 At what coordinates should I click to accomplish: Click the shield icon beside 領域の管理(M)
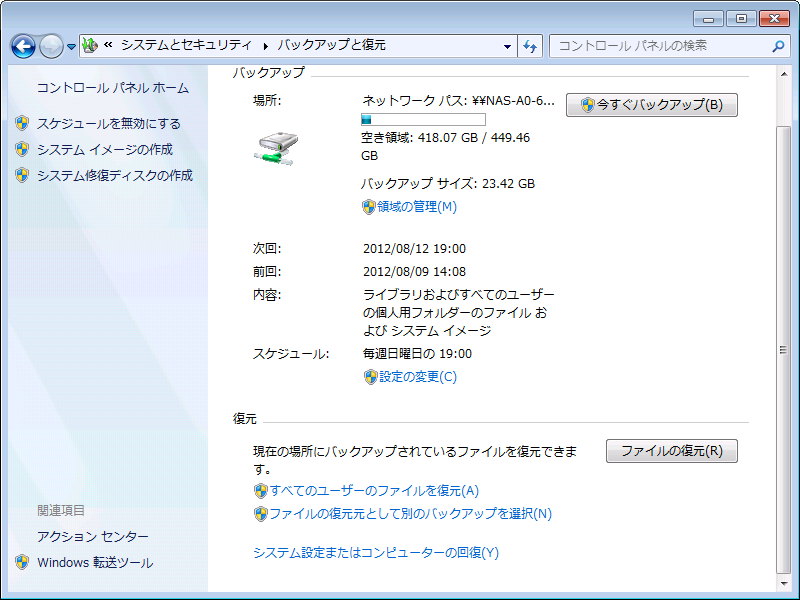point(368,207)
